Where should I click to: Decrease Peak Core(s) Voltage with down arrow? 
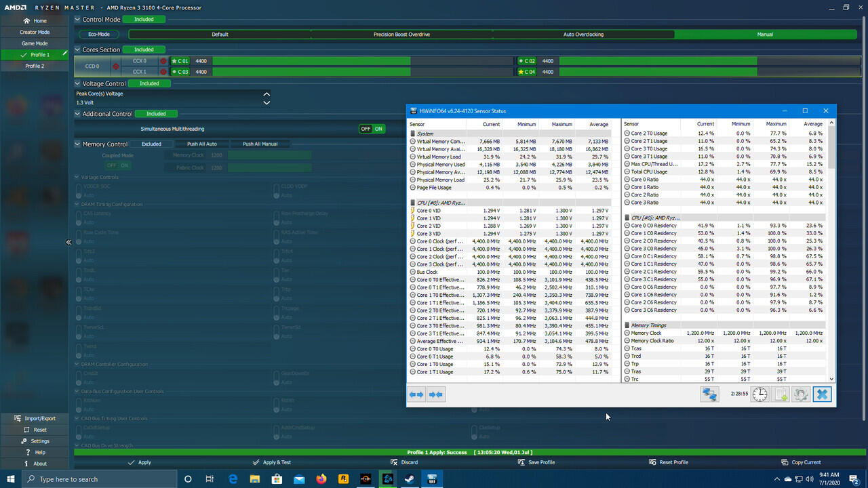coord(267,102)
